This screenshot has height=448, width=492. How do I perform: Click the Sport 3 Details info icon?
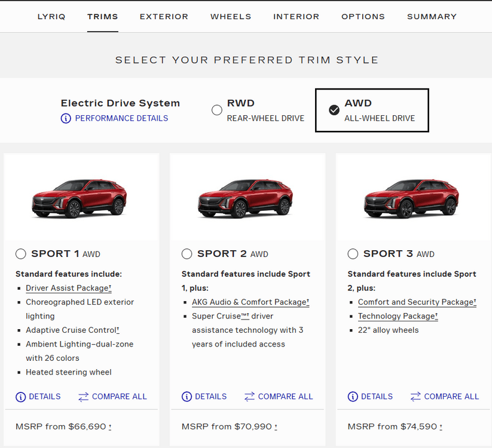click(353, 397)
